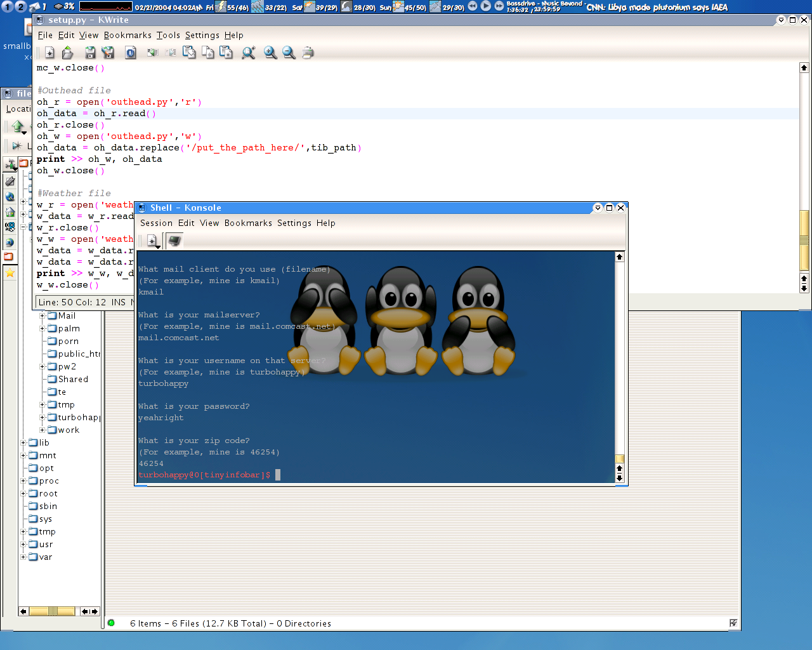
Task: Click KWrite vertical scrollbar thumb
Action: click(x=804, y=239)
